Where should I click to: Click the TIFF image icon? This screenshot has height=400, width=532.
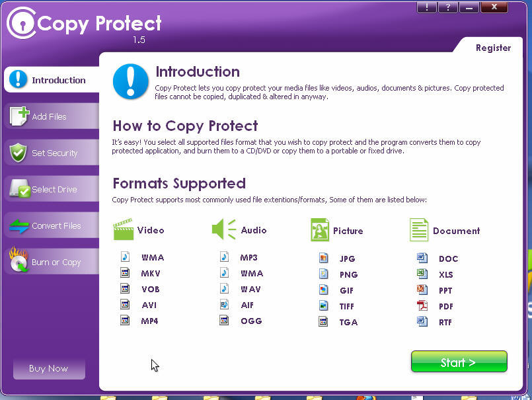[x=324, y=305]
